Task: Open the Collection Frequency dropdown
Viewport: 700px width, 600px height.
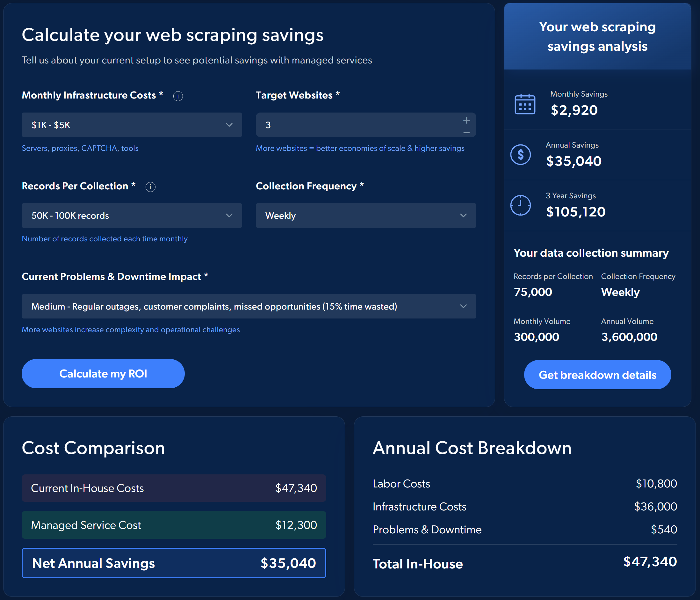Action: click(365, 215)
